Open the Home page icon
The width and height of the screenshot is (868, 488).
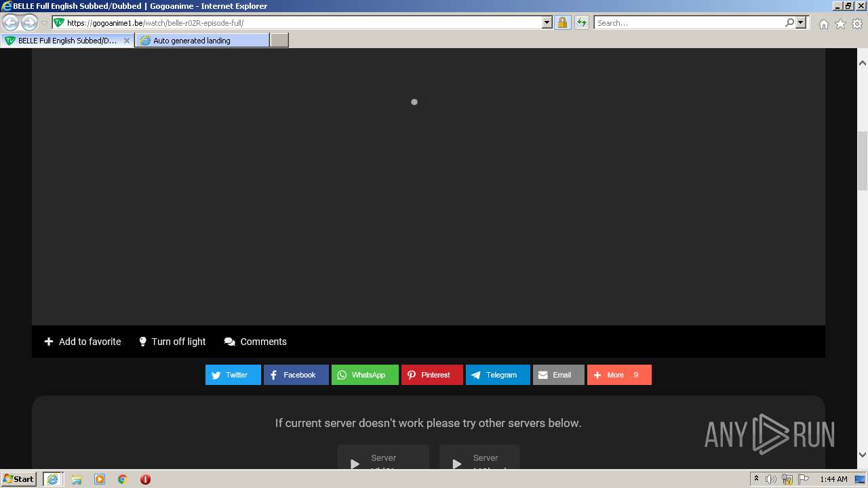click(823, 24)
